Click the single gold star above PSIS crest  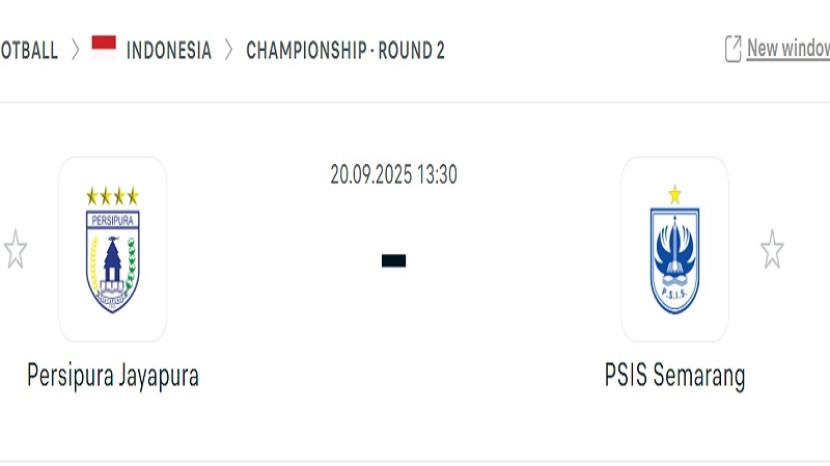(x=675, y=195)
